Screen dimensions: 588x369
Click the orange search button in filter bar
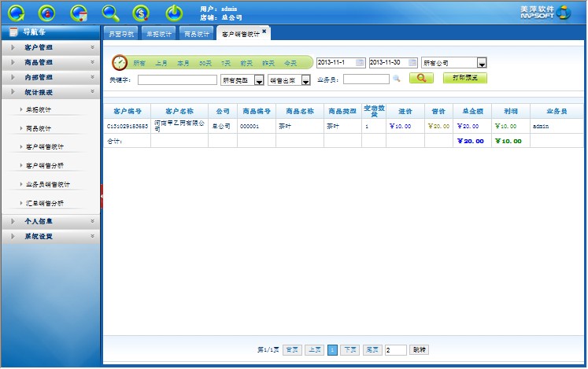pyautogui.click(x=421, y=79)
